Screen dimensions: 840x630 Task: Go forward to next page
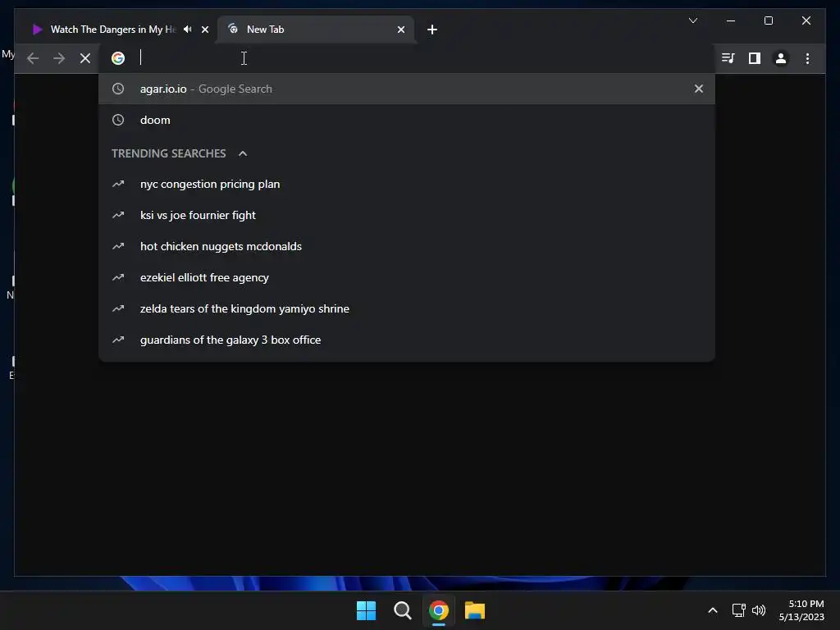[x=59, y=58]
